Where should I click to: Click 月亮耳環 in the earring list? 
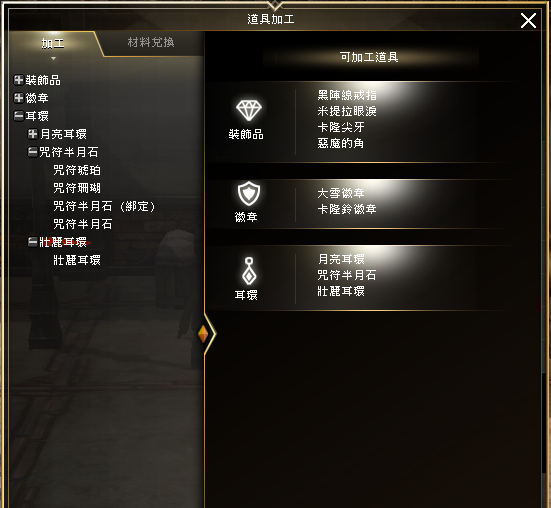tap(341, 259)
